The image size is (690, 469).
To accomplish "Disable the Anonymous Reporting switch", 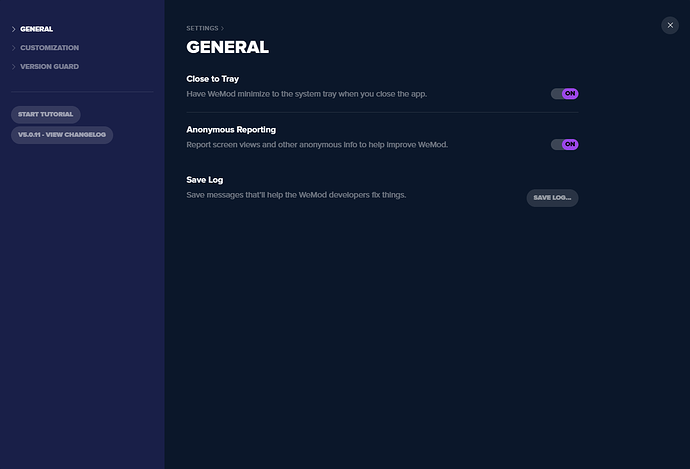I will click(x=565, y=144).
